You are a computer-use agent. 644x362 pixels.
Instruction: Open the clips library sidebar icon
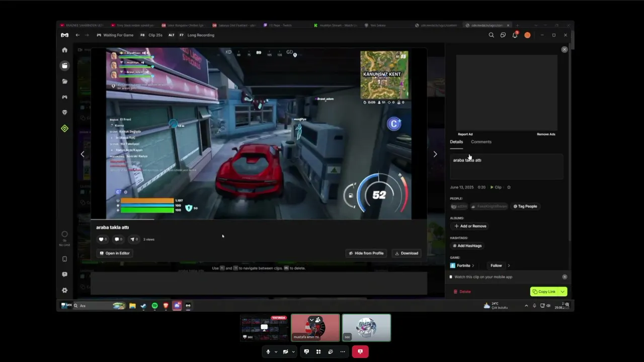(x=64, y=65)
